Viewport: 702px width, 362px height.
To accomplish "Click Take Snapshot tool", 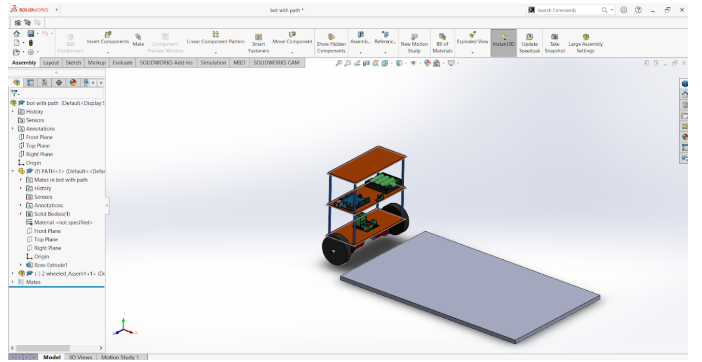I will click(x=554, y=43).
